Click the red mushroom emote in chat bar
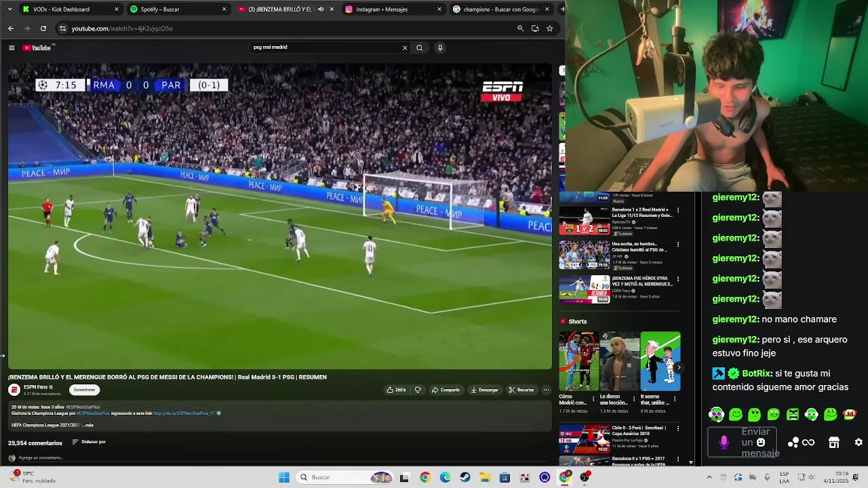868x488 pixels. [x=850, y=414]
